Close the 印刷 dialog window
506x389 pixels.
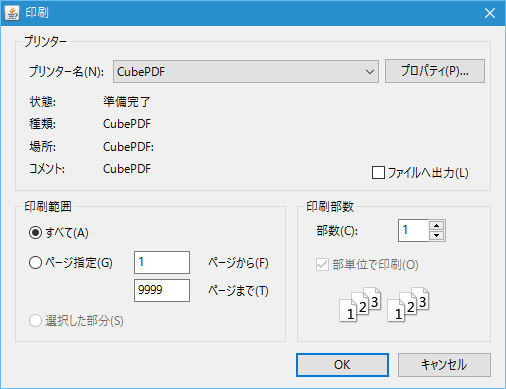(490, 13)
